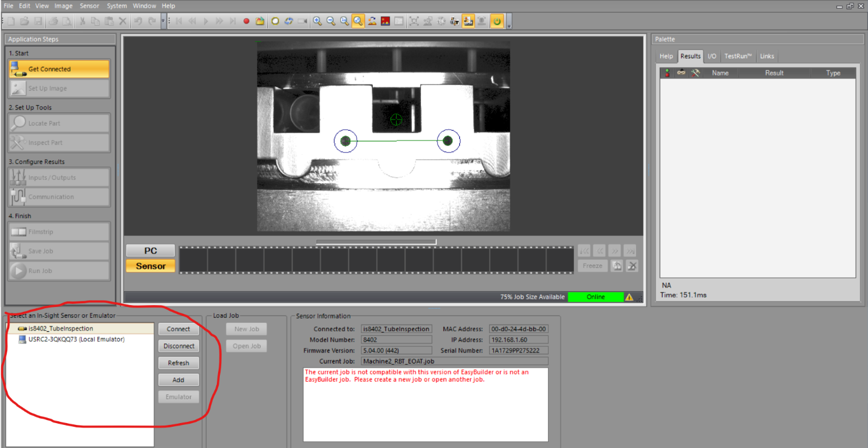
Task: Switch to the Links tab
Action: [x=767, y=56]
